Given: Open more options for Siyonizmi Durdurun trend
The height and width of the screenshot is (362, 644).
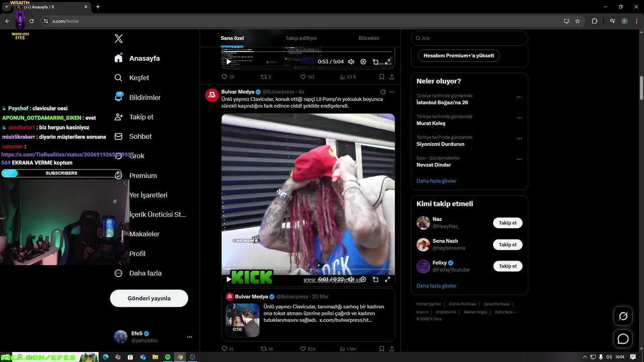Looking at the screenshot, I should click(x=519, y=138).
